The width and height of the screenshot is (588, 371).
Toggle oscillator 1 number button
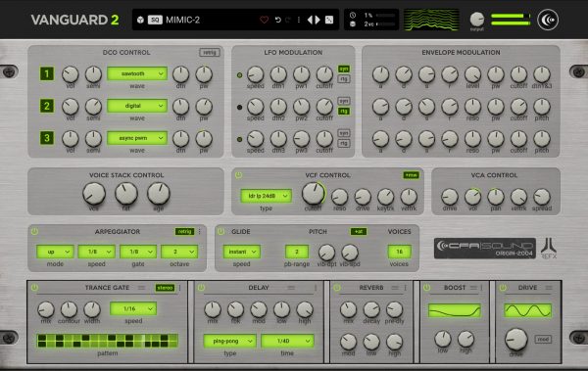pyautogui.click(x=47, y=73)
